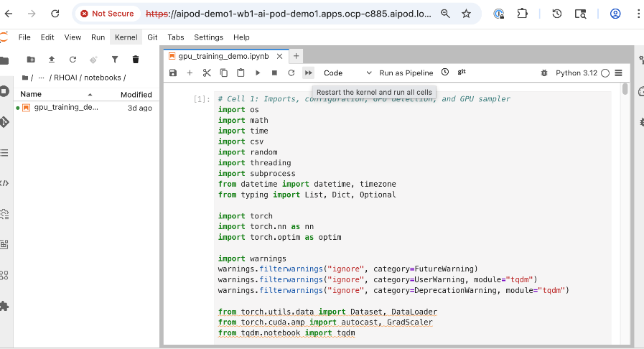The image size is (644, 349).
Task: Click the Run as Pipeline button
Action: tap(406, 73)
